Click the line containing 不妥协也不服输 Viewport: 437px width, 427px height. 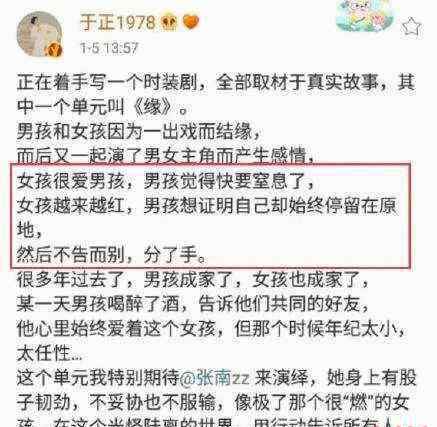213,403
